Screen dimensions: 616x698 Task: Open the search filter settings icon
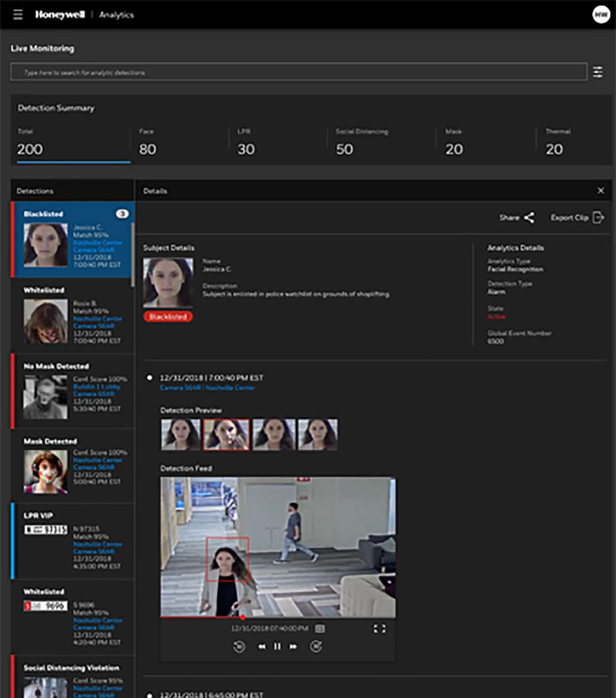pyautogui.click(x=597, y=72)
